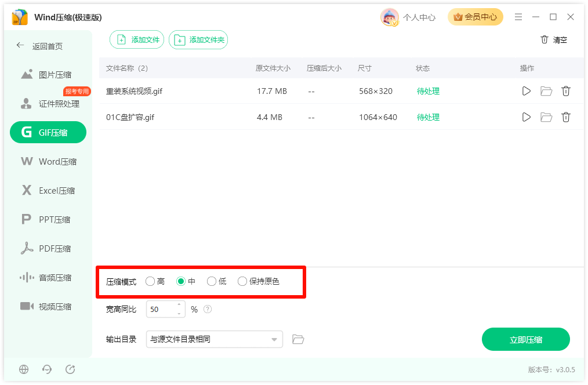Delete 01C盘扩容.gif from the list
Screen dimensions: 588x385
(566, 117)
